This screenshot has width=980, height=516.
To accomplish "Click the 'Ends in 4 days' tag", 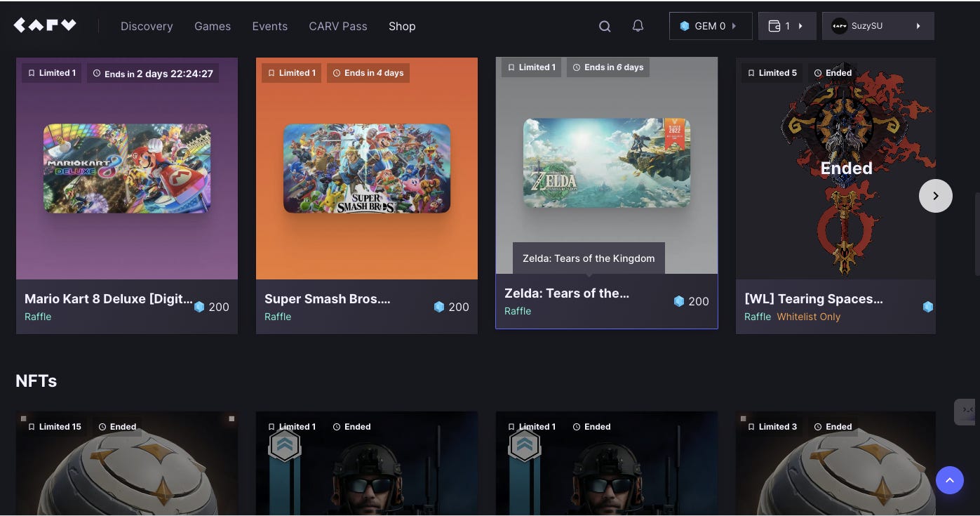I will pos(368,73).
